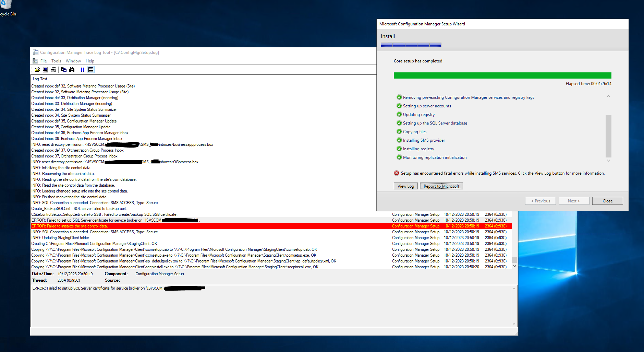Click the details pane scrollbar up arrow
644x352 pixels.
[514, 289]
